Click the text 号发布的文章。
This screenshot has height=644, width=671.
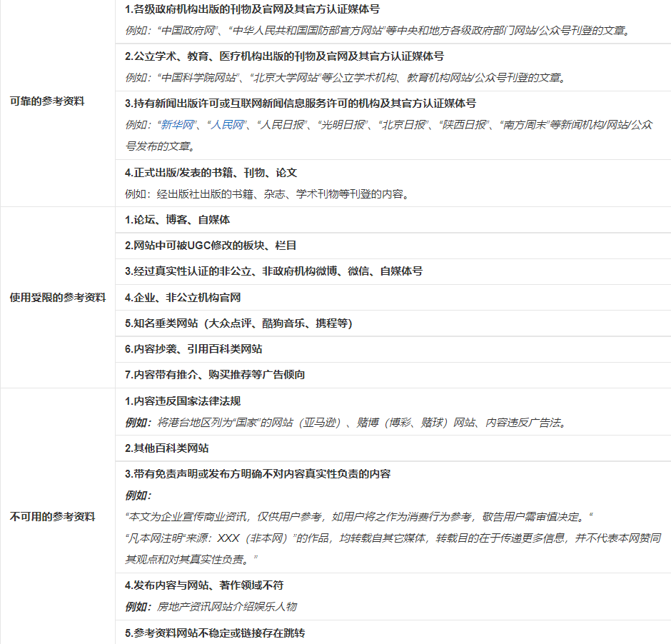pos(161,146)
